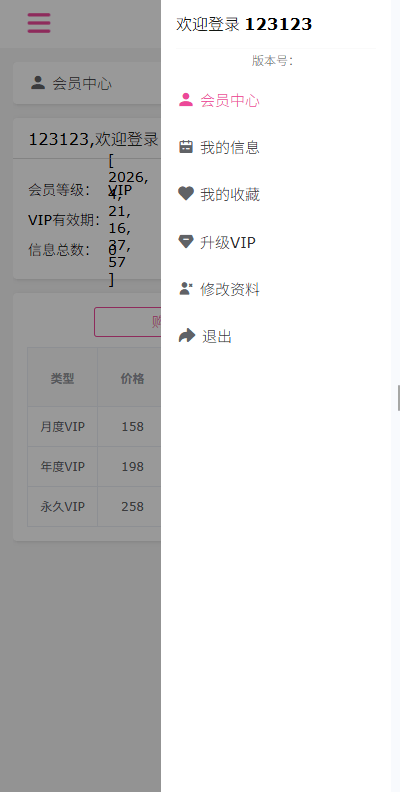Click the person icon beside 会员中心 in sidebar
The width and height of the screenshot is (400, 792).
tap(186, 100)
